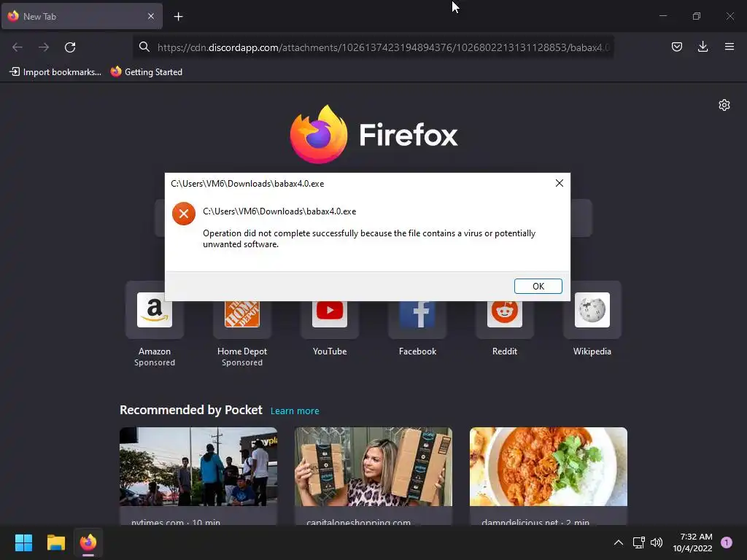This screenshot has height=560, width=747.
Task: Click volume speaker icon in tray
Action: pos(657,542)
